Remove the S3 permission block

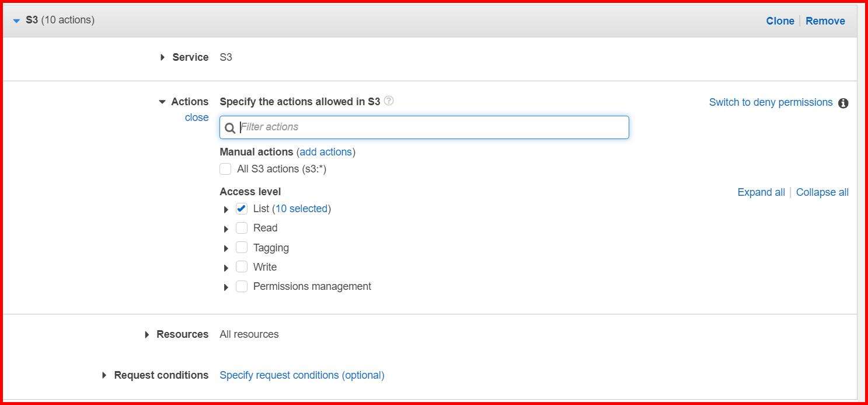[x=825, y=21]
